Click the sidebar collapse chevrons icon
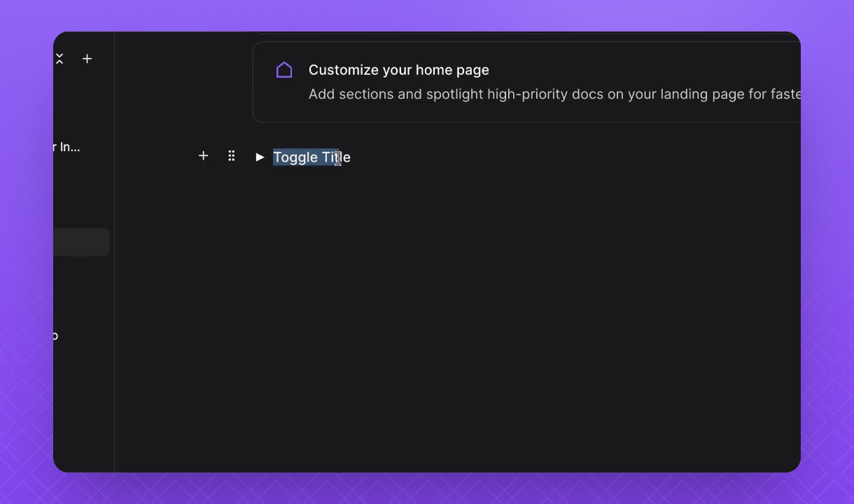 [x=59, y=59]
